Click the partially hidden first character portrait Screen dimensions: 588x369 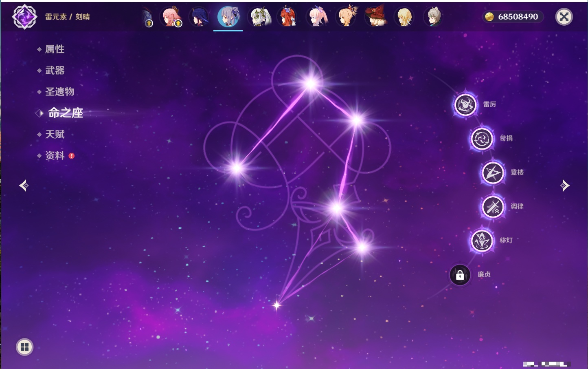pyautogui.click(x=147, y=17)
